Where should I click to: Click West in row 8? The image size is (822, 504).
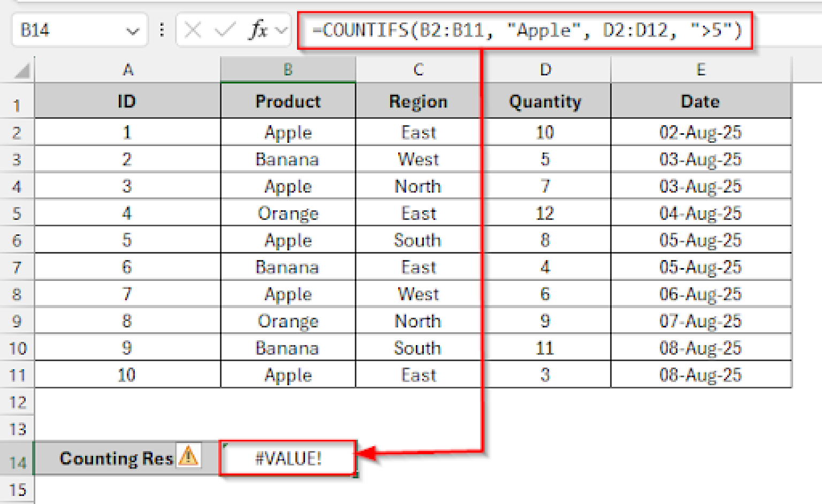(x=418, y=294)
